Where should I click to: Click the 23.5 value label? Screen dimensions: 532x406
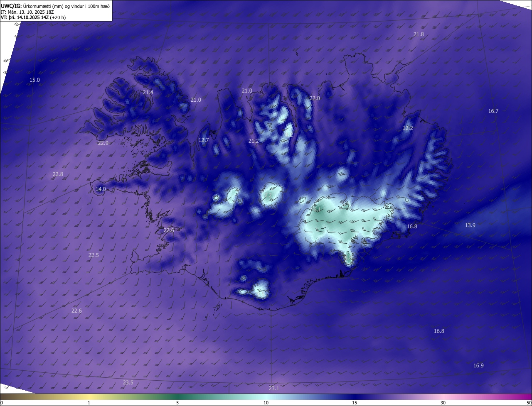[x=128, y=382]
